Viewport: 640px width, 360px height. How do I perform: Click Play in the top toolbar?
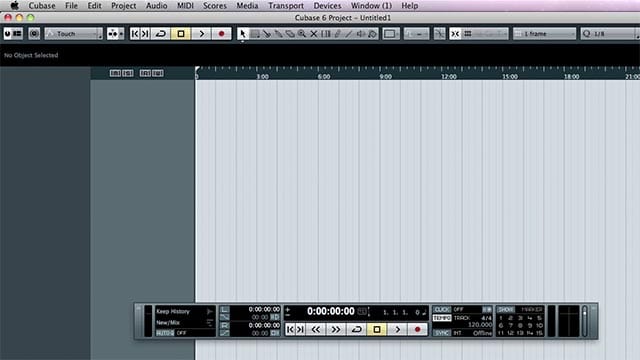tap(202, 34)
